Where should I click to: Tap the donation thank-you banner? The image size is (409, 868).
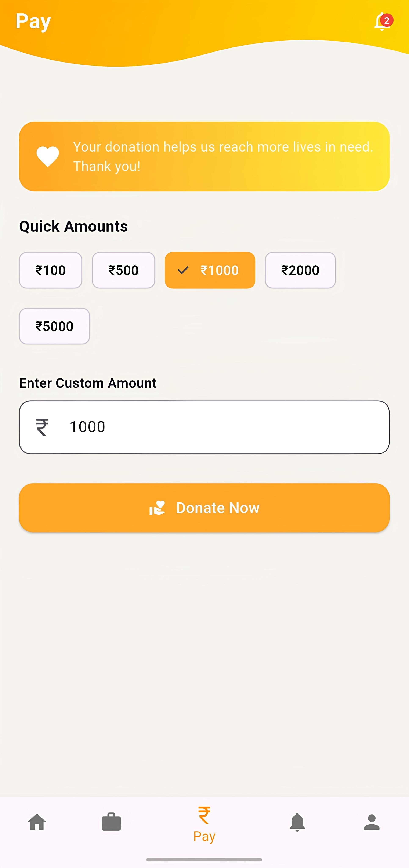click(x=222, y=157)
